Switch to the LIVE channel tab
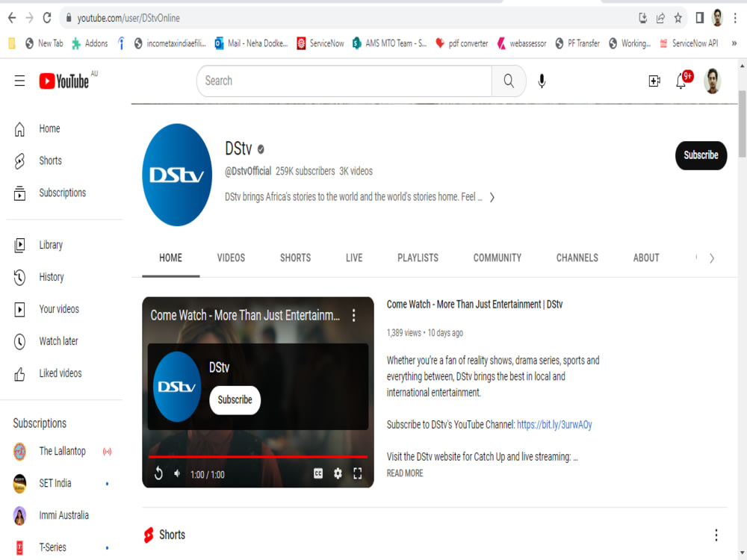 click(354, 258)
